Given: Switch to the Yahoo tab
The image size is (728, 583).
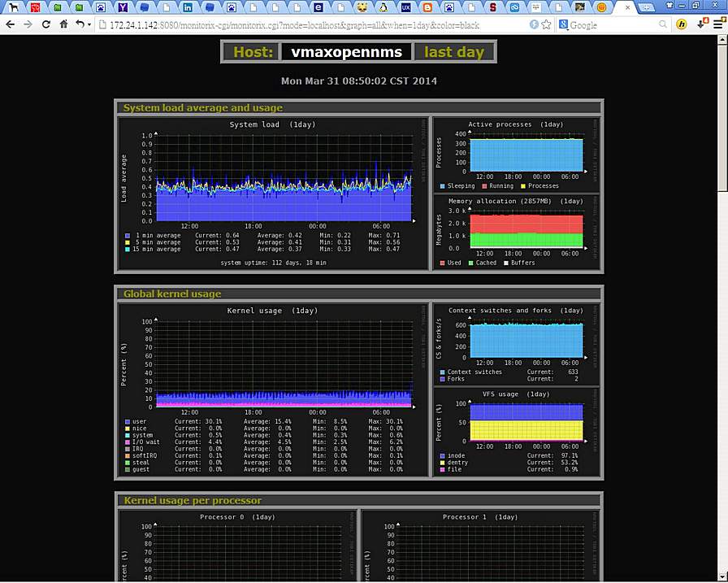Looking at the screenshot, I should point(123,7).
